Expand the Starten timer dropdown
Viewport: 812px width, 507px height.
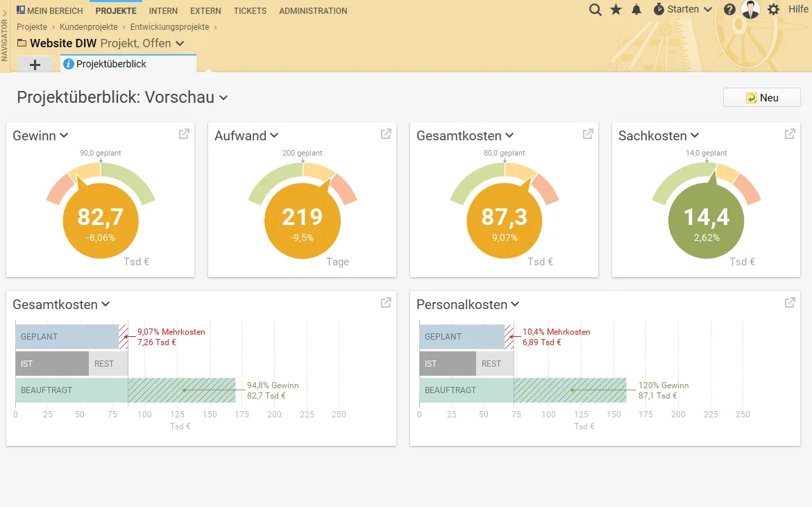pos(683,9)
